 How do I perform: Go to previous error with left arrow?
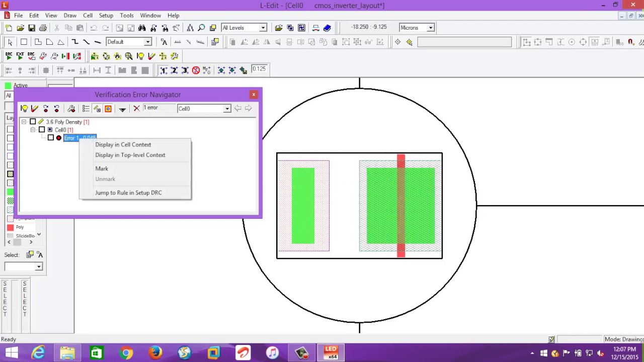coord(238,109)
